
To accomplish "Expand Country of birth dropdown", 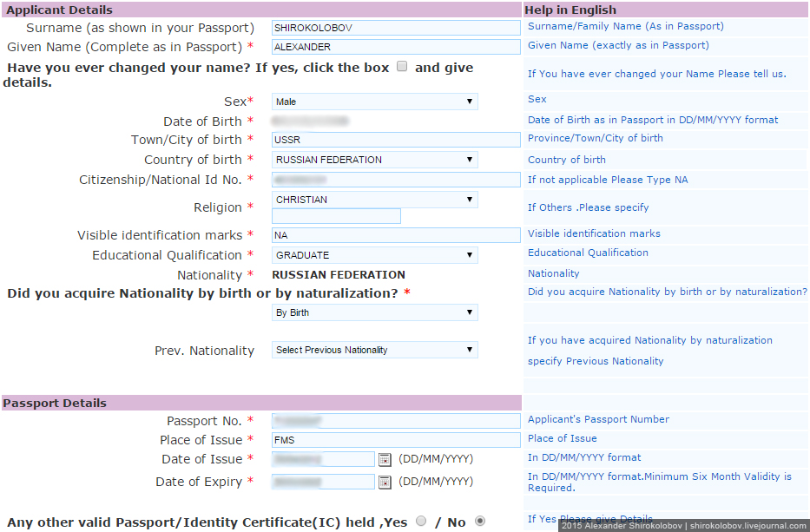I will pyautogui.click(x=374, y=160).
